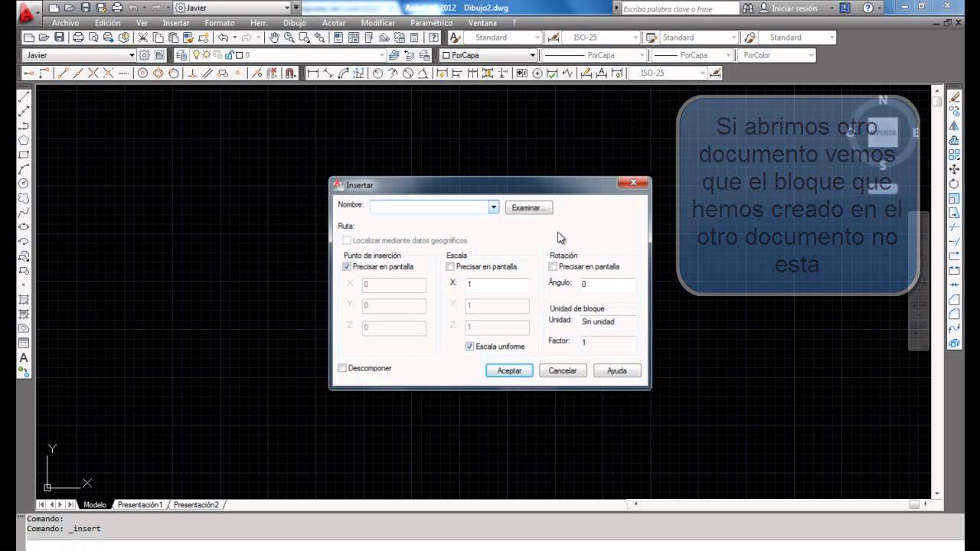Enable the Descomponer checkbox

(x=342, y=368)
